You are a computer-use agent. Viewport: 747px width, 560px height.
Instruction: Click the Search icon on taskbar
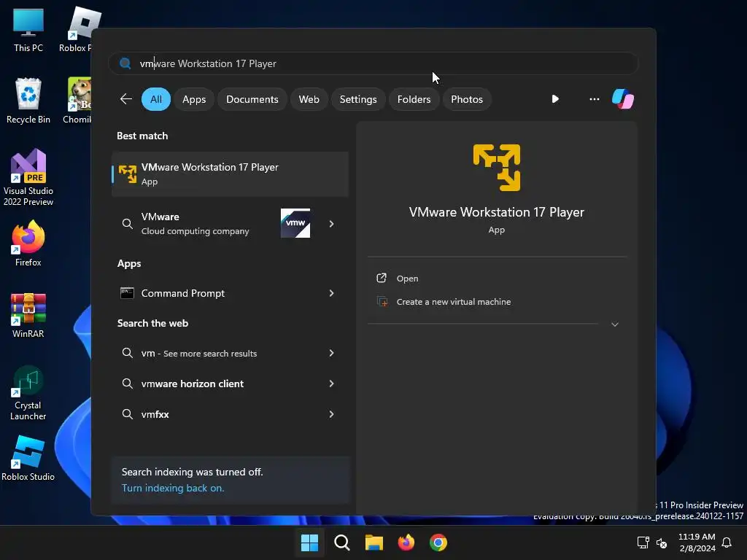(x=341, y=542)
